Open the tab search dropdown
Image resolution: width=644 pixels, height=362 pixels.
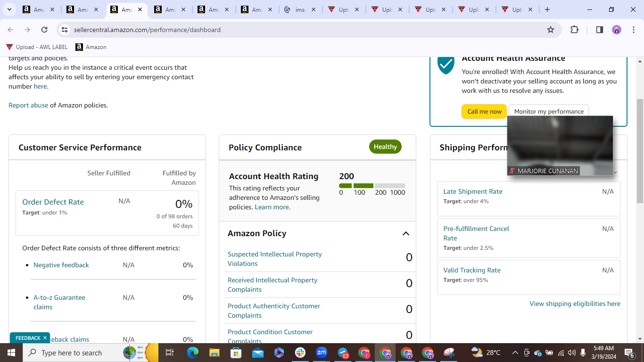10,9
